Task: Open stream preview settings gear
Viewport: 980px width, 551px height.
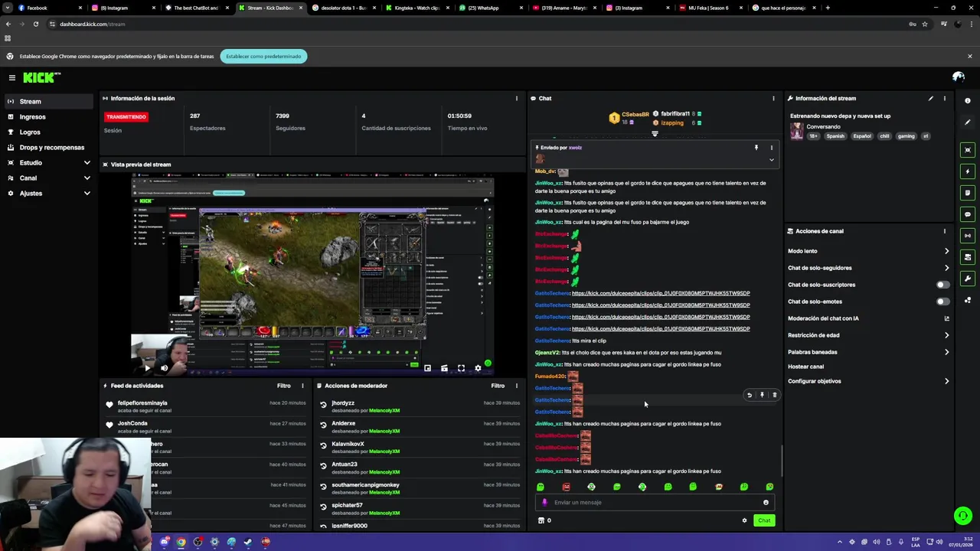Action: (478, 368)
